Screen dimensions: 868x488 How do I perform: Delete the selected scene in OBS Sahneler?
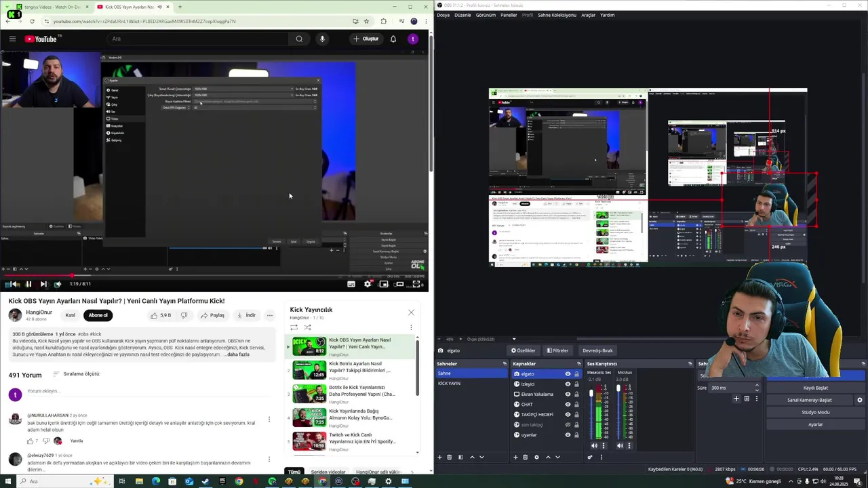449,457
